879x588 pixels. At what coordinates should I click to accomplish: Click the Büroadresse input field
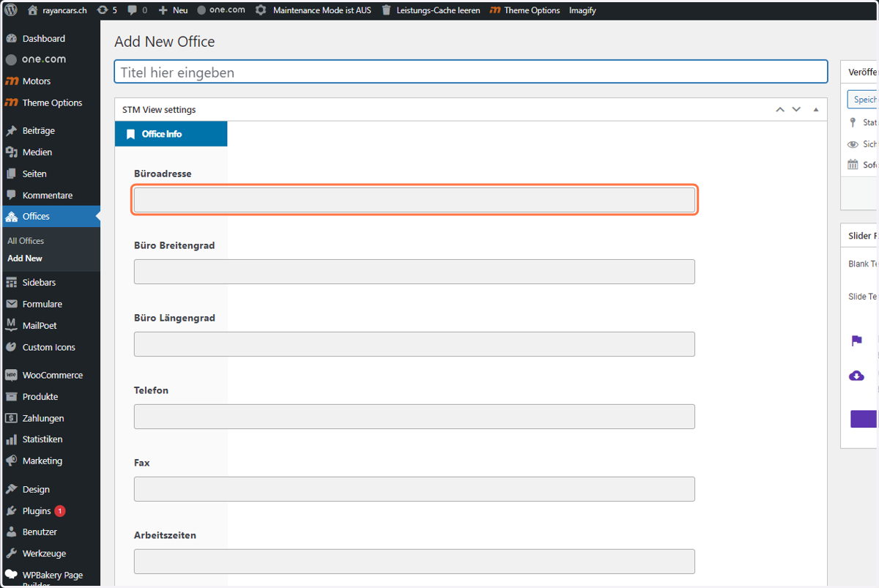click(415, 200)
